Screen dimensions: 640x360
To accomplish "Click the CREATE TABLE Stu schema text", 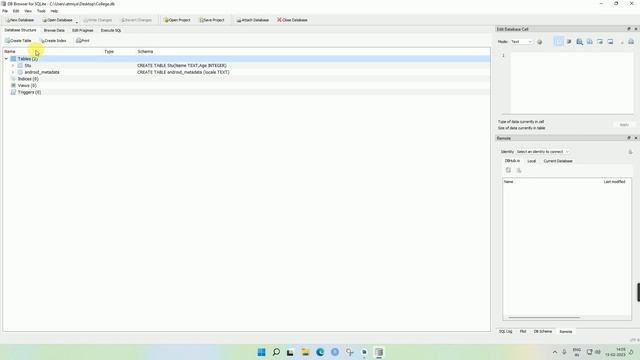I will (182, 65).
